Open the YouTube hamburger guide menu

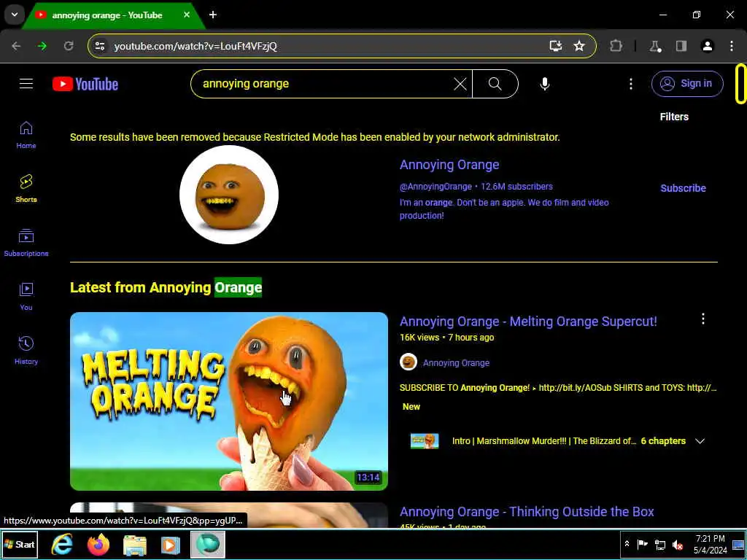tap(26, 84)
